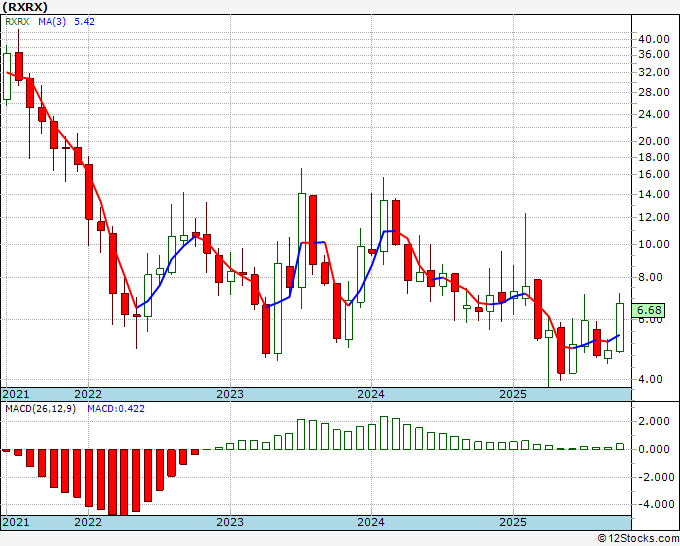This screenshot has width=680, height=546.
Task: Click the 20.00 price axis label
Action: click(654, 141)
